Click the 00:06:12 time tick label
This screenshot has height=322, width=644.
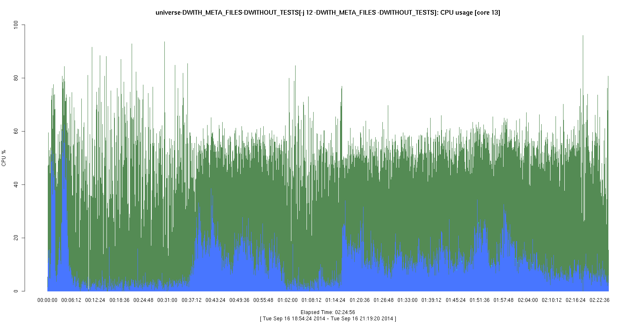[71, 300]
